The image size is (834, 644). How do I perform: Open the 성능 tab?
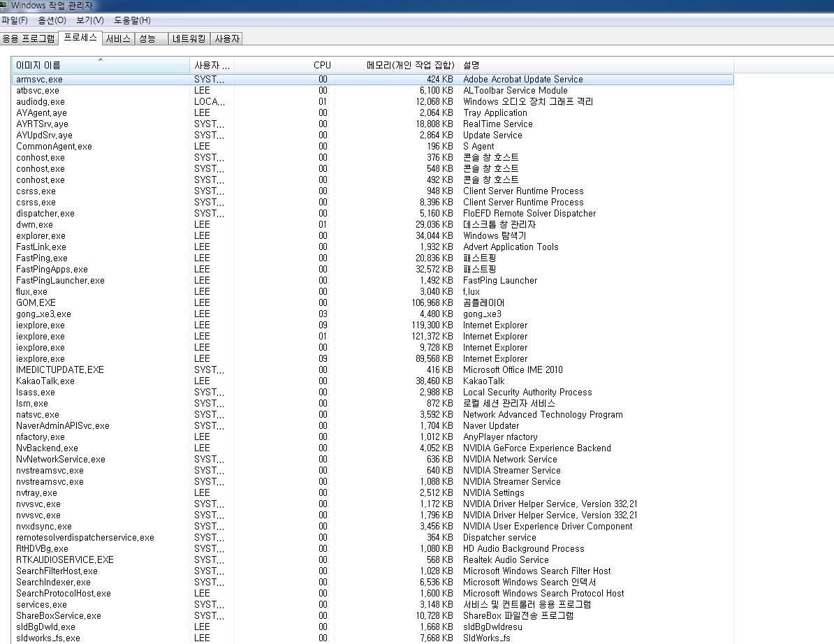(x=148, y=39)
